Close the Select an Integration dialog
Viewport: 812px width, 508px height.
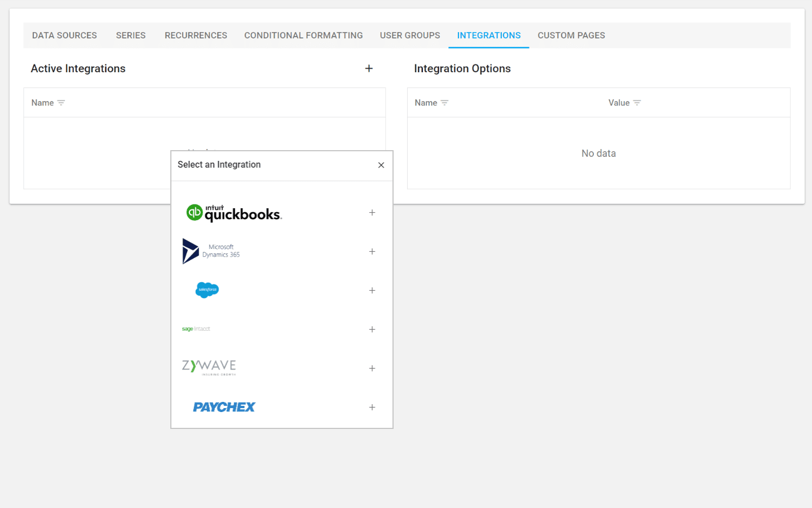point(381,165)
